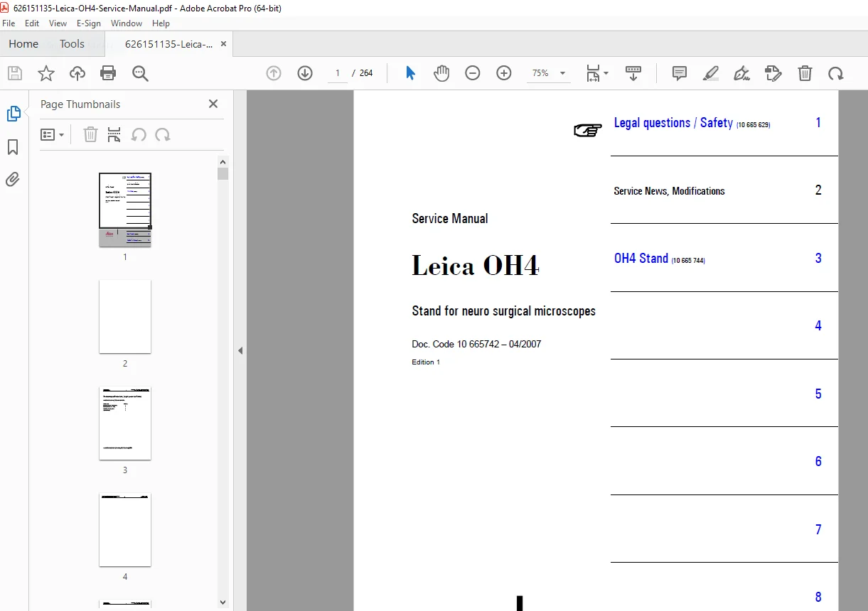Image resolution: width=868 pixels, height=611 pixels.
Task: Click 'Doc. Code 10 665742 – 04/2007' text
Action: coord(476,345)
